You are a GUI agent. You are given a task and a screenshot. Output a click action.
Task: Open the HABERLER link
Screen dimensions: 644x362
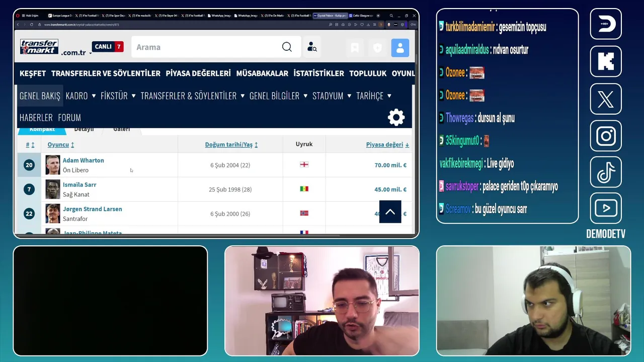(x=36, y=118)
